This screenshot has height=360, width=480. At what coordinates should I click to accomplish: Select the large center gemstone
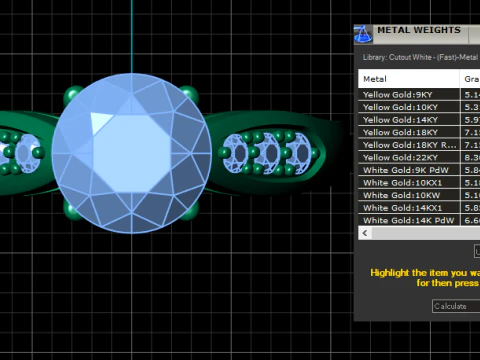tap(132, 153)
